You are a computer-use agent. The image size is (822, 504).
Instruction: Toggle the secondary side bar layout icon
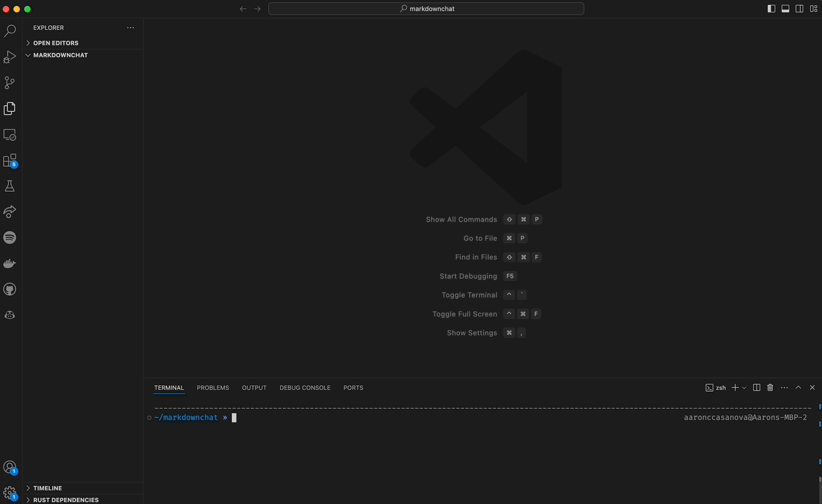[x=799, y=9]
